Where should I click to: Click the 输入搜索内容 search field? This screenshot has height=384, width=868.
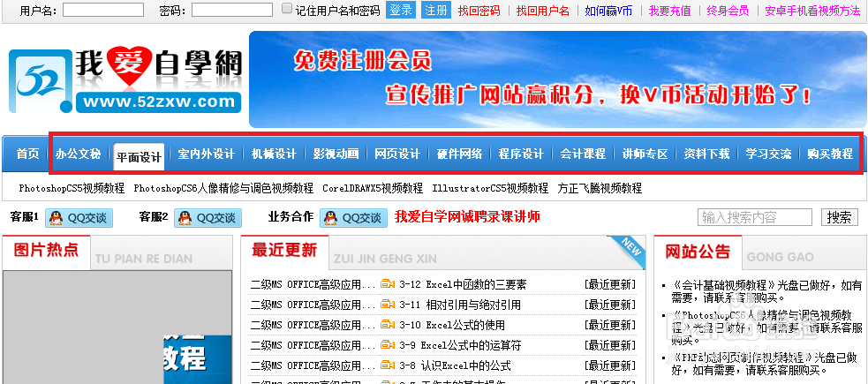tap(754, 217)
